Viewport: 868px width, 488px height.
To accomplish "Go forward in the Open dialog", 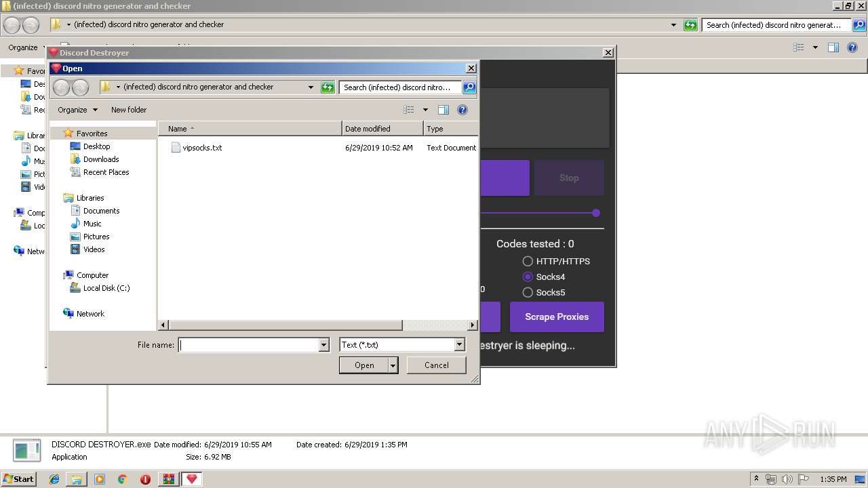I will point(80,87).
